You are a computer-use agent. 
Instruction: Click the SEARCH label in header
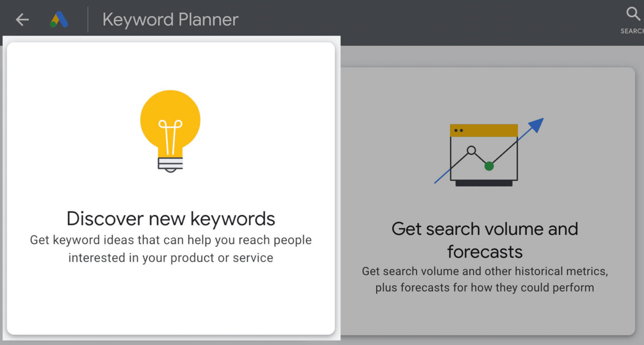click(x=632, y=31)
